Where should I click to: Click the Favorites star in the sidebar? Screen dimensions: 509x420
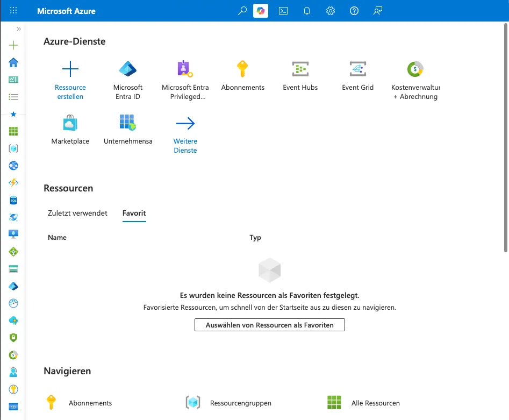(x=13, y=114)
